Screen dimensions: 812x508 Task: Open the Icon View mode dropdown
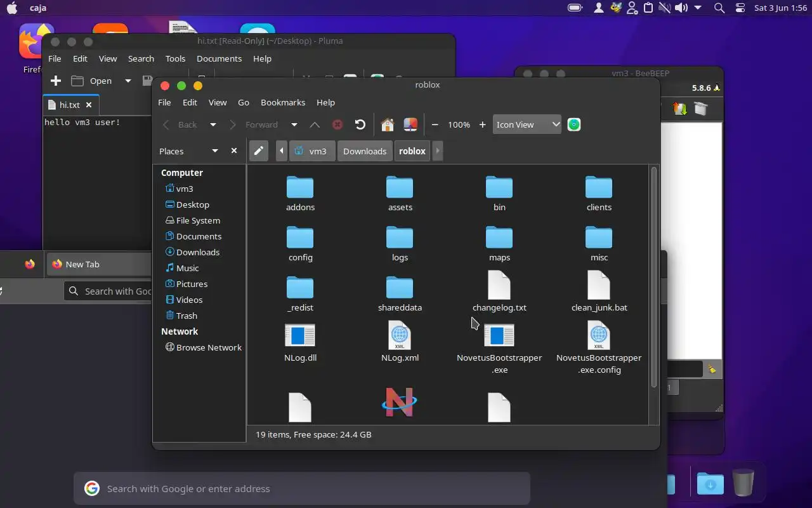click(527, 124)
